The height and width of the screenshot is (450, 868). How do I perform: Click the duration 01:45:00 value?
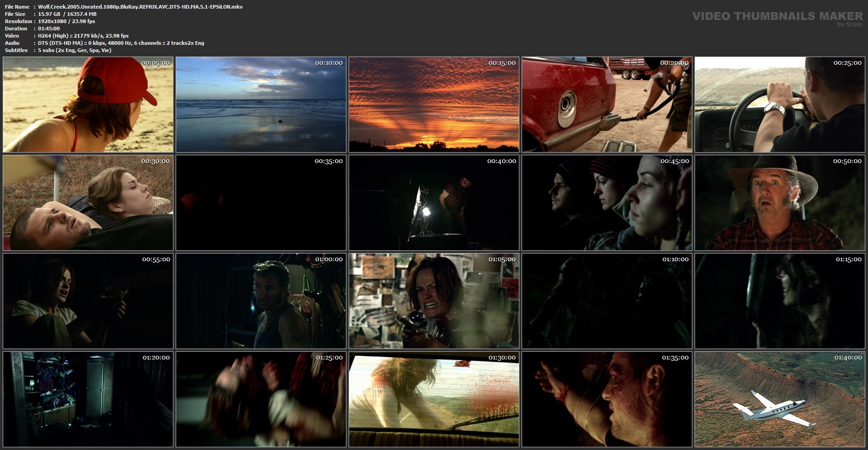(49, 29)
